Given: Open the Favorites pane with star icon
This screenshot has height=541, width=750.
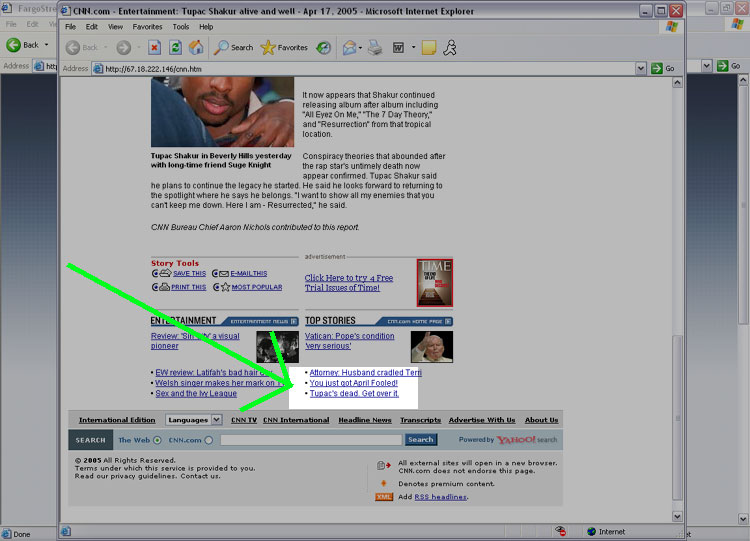Looking at the screenshot, I should [x=284, y=47].
